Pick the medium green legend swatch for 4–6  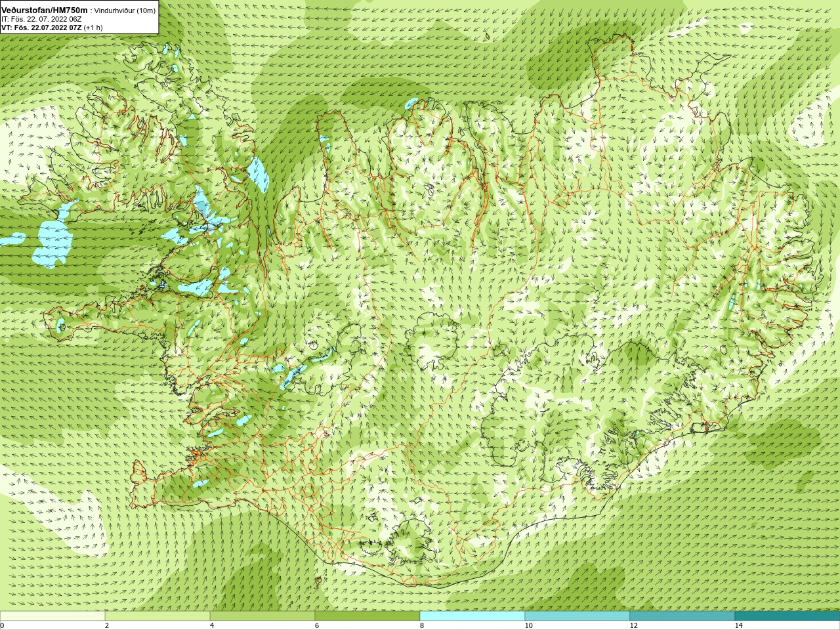tap(262, 616)
